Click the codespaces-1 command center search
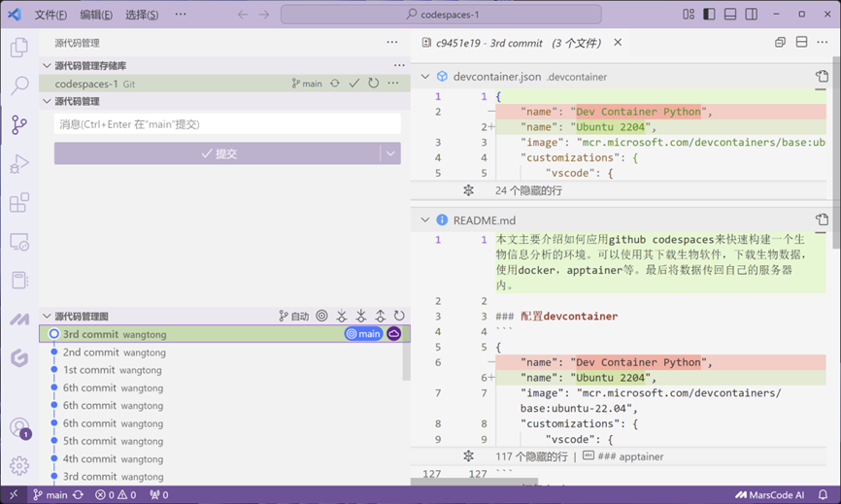841x504 pixels. (441, 15)
